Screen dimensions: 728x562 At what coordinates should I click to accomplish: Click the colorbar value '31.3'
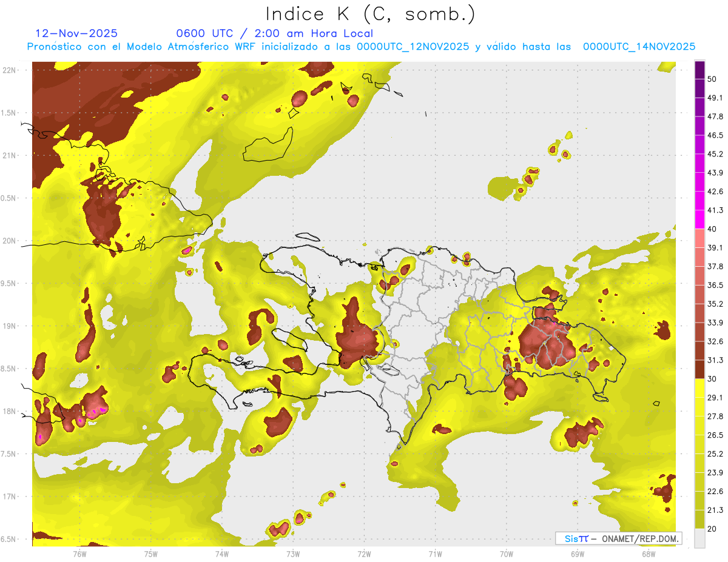pos(715,360)
